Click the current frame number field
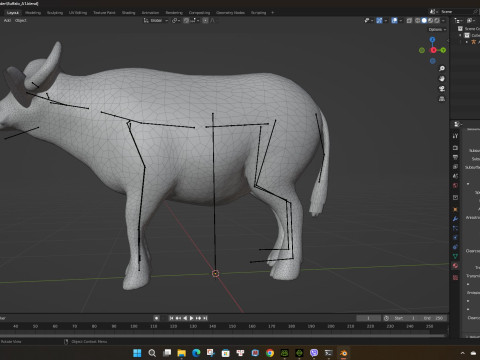 (368, 318)
